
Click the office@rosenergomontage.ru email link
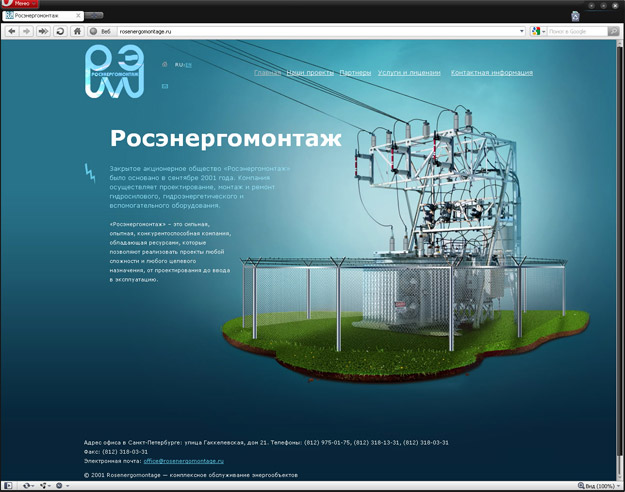[x=184, y=461]
